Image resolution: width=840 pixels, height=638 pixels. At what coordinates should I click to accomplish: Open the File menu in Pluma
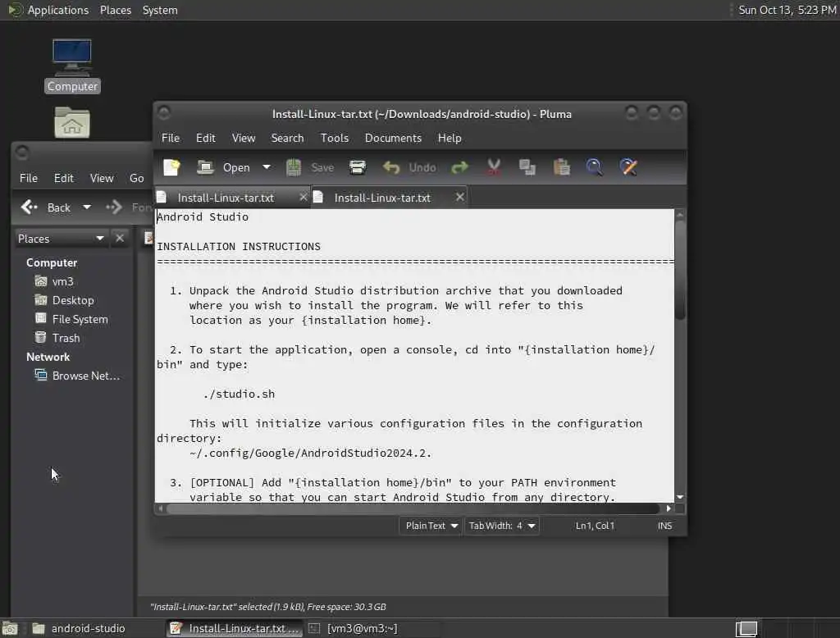pyautogui.click(x=171, y=139)
